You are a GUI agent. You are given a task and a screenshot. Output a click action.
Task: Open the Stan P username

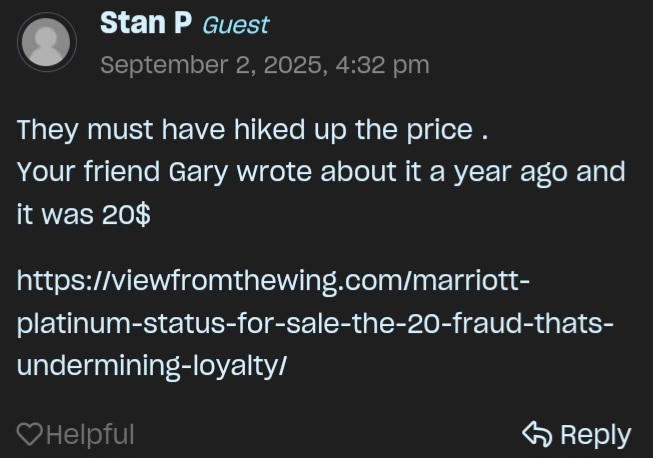pos(146,24)
